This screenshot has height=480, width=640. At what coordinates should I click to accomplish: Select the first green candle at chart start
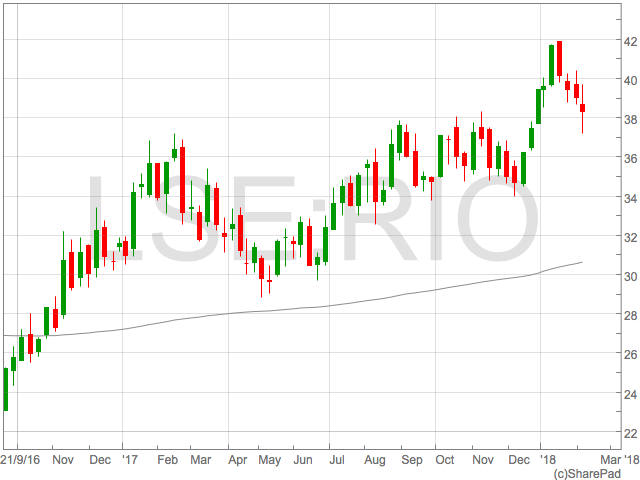tap(6, 389)
